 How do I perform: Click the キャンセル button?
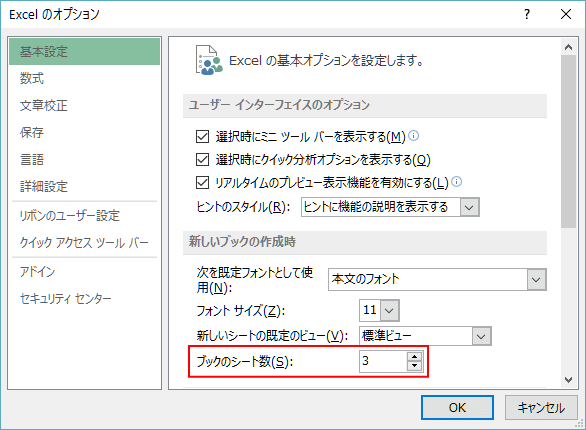point(541,408)
